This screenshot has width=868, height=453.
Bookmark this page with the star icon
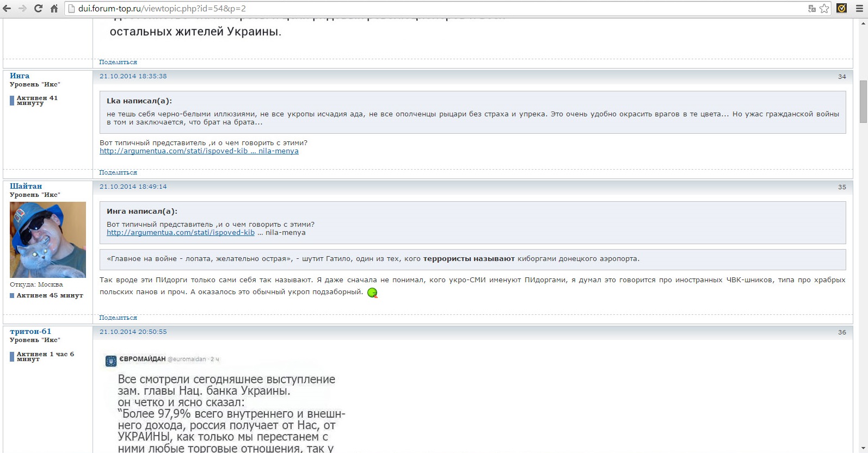tap(824, 8)
